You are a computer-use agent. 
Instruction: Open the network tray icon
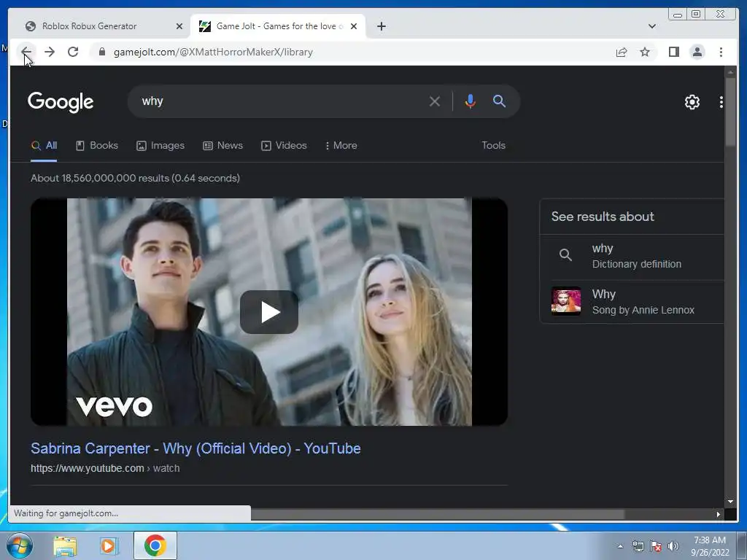click(638, 547)
